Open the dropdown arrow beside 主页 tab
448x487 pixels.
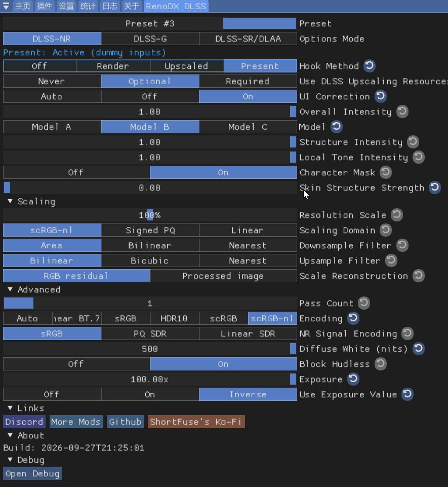(6, 6)
